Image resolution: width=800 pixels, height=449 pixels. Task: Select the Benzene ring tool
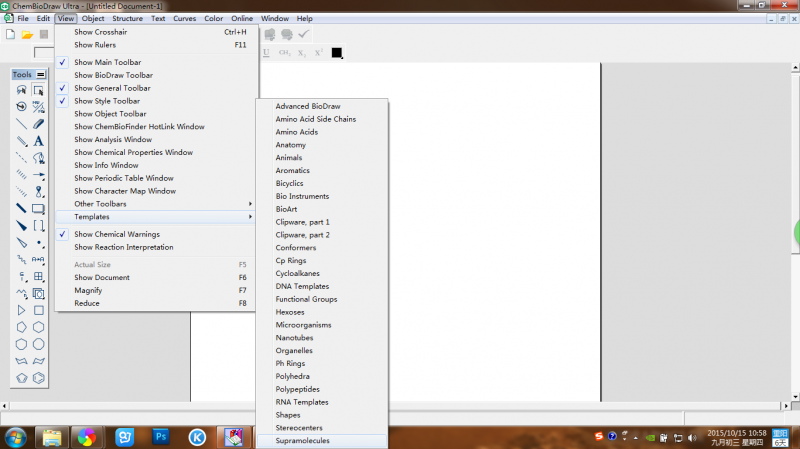[38, 378]
